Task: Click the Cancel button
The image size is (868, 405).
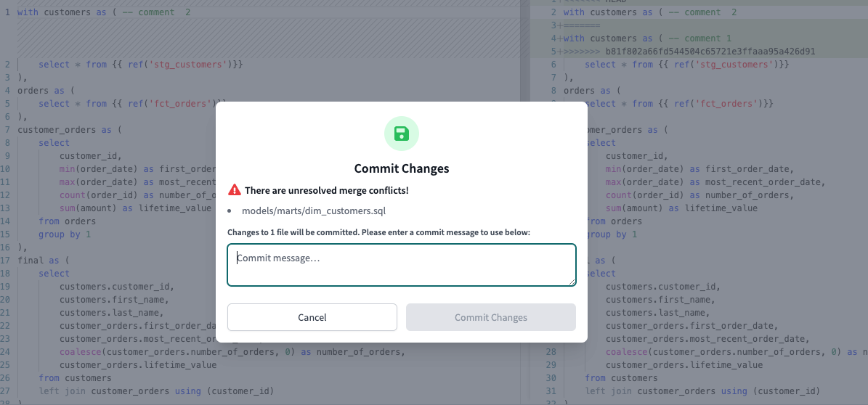Action: [x=312, y=317]
